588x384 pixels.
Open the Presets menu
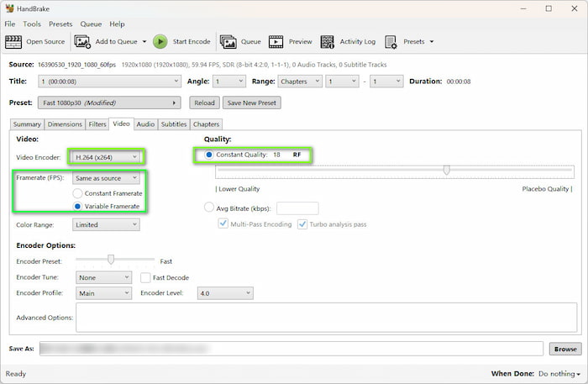click(x=60, y=24)
